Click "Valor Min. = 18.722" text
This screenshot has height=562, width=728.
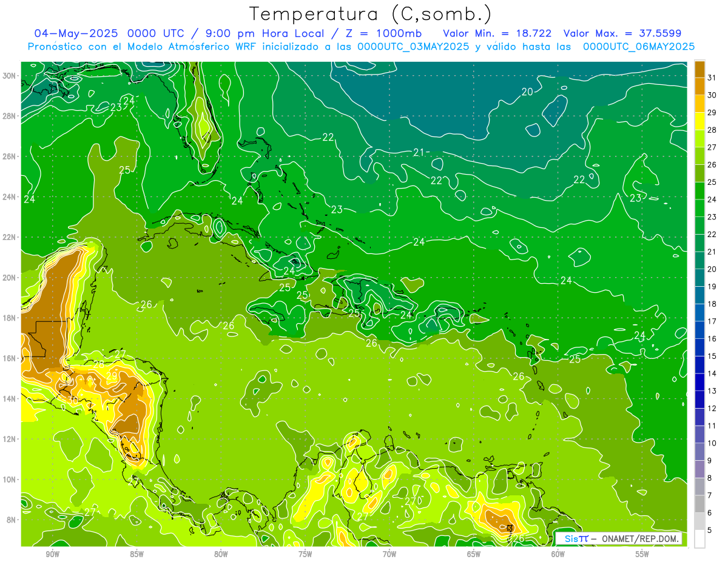(497, 33)
